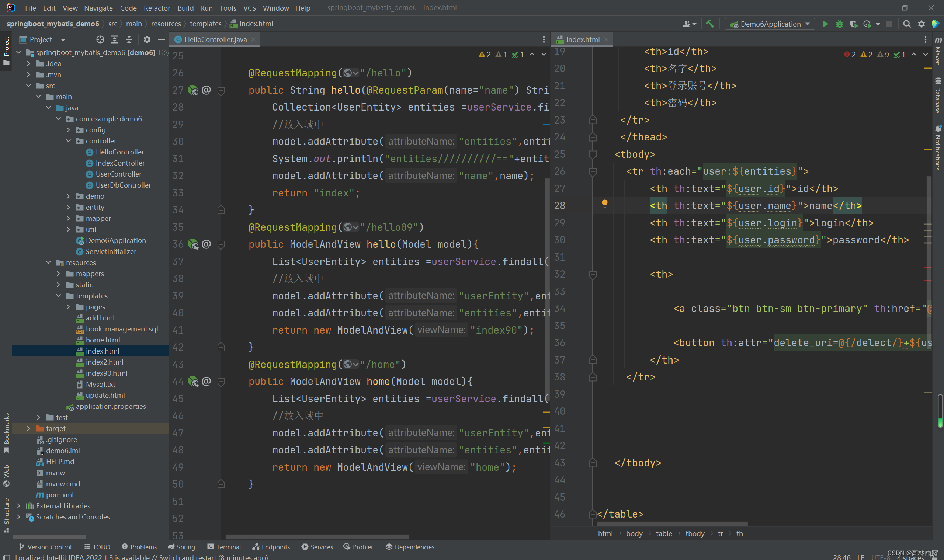Click the green Run button
This screenshot has width=944, height=560.
coord(825,24)
